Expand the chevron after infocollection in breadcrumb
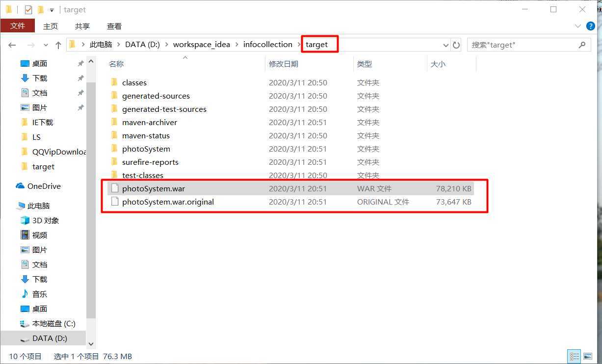 click(299, 45)
